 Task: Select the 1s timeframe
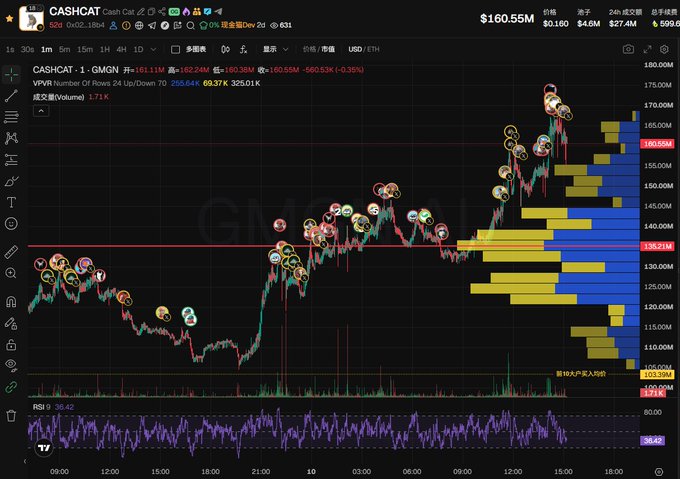coord(10,49)
